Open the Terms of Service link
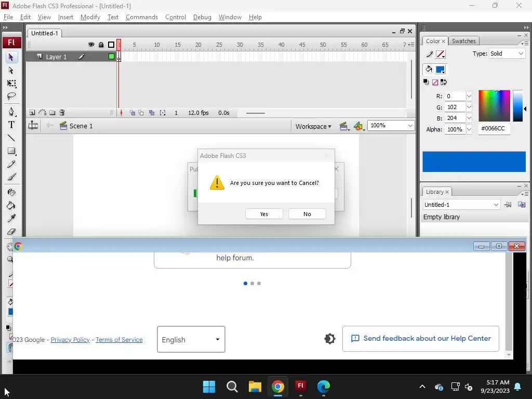 coord(119,340)
